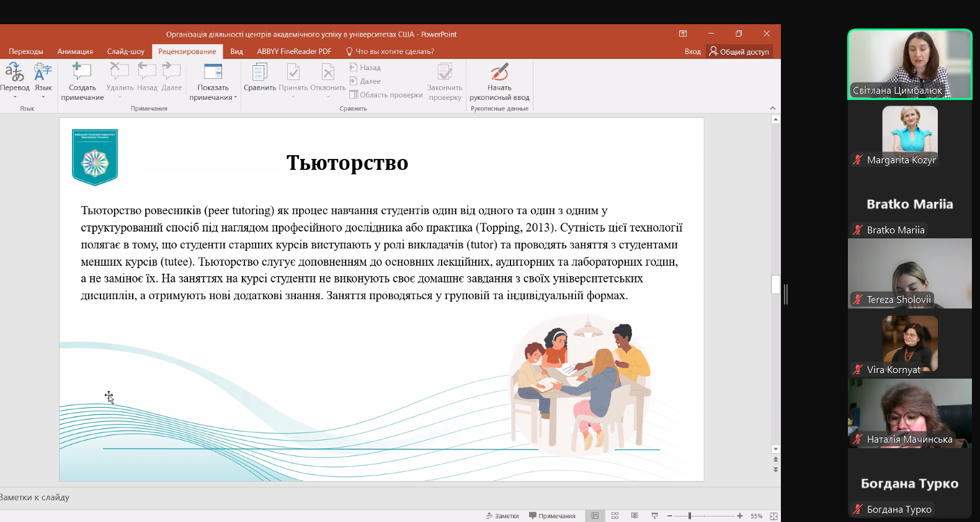The image size is (980, 522).
Task: Click the ribbon display options icon
Action: tap(683, 34)
